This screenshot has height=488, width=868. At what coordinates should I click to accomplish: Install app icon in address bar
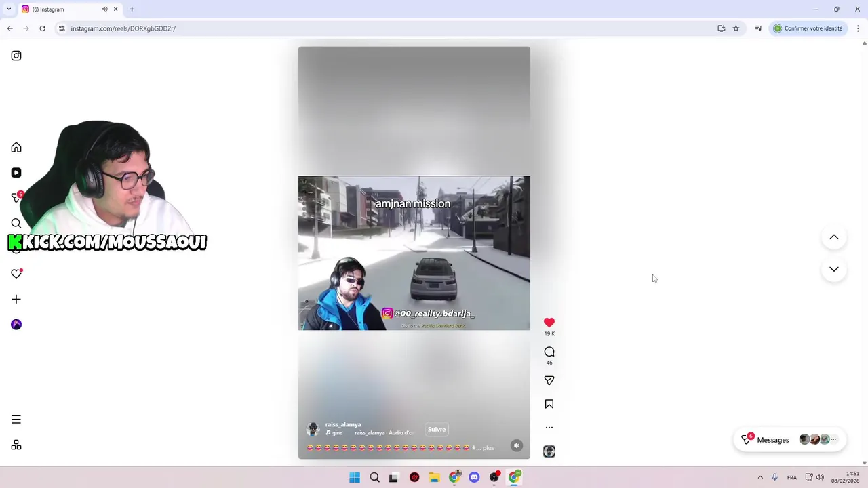coord(722,28)
